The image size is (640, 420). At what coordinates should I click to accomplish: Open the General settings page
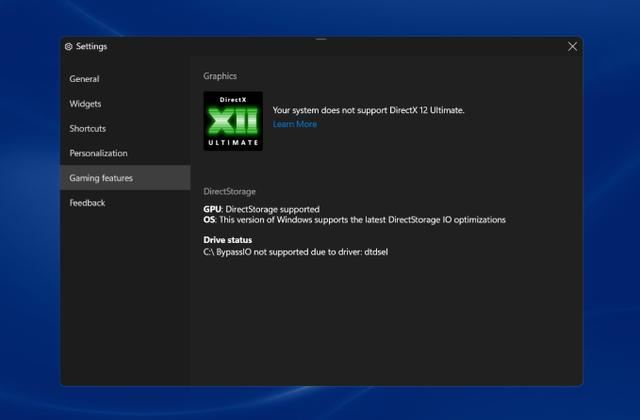(84, 79)
